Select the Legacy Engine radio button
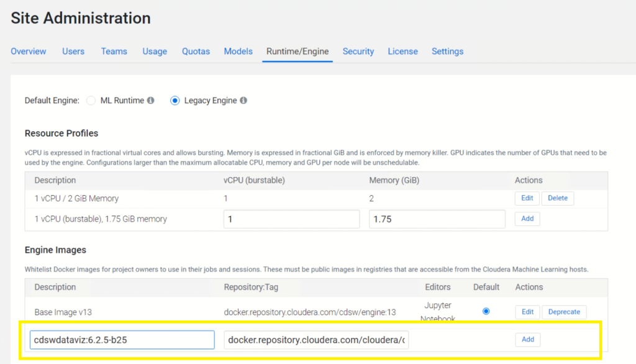The height and width of the screenshot is (364, 636). click(175, 101)
